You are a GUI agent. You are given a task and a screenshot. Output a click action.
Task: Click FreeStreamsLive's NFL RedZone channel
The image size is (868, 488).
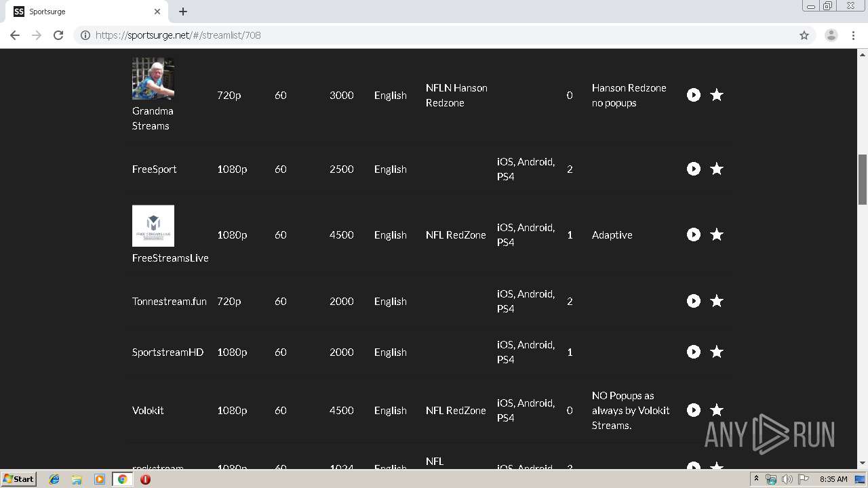click(456, 235)
